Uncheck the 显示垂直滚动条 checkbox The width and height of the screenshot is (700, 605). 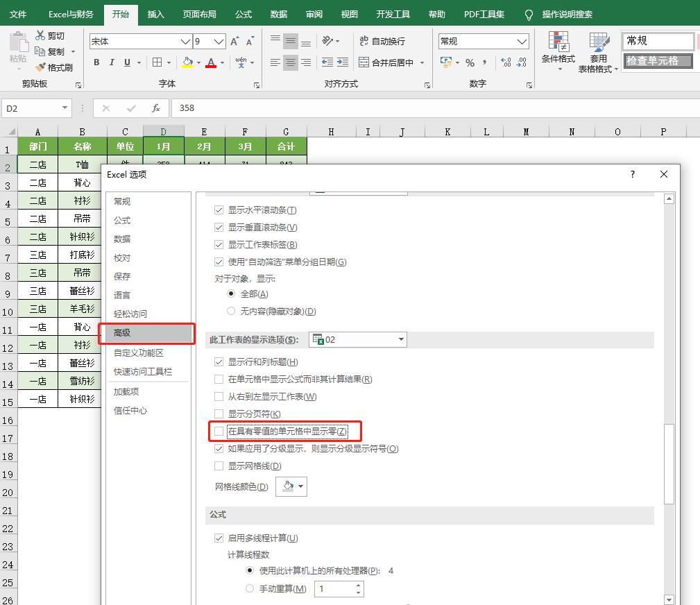pos(219,227)
